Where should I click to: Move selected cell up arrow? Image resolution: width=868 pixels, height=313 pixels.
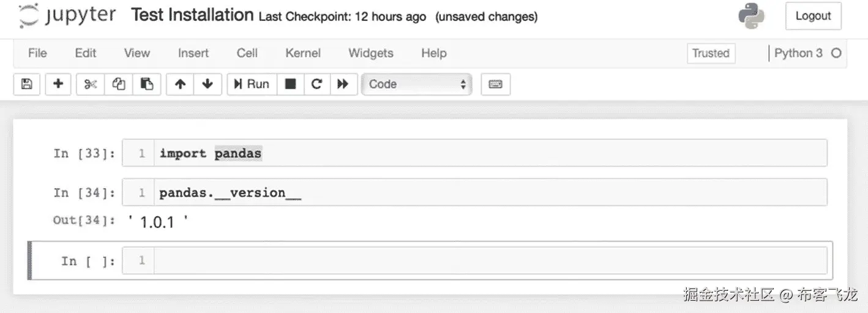pos(180,85)
